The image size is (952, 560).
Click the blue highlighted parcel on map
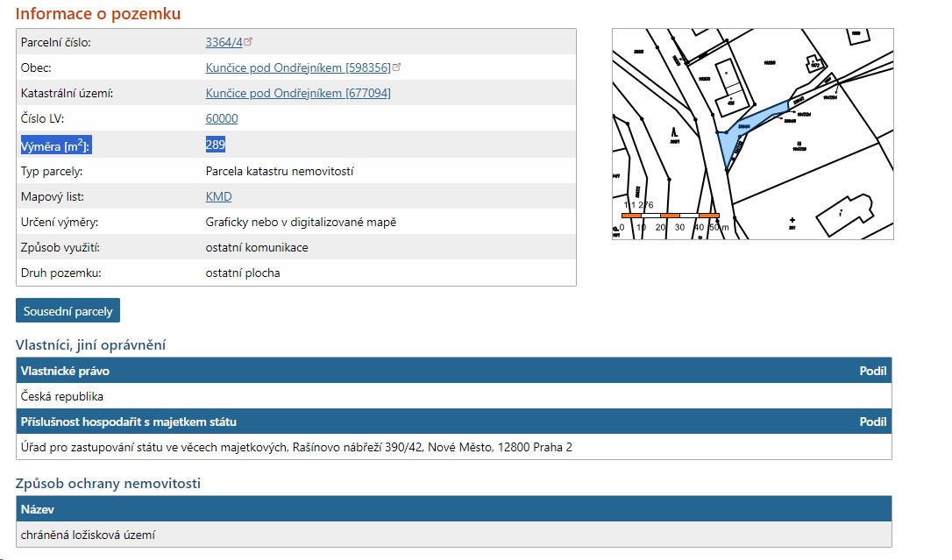click(x=728, y=140)
